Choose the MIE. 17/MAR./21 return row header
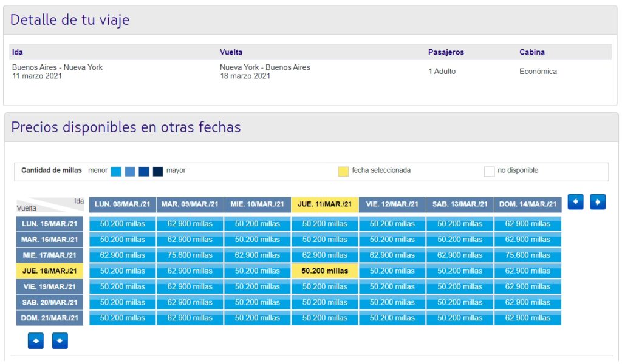This screenshot has height=364, width=622. click(50, 255)
